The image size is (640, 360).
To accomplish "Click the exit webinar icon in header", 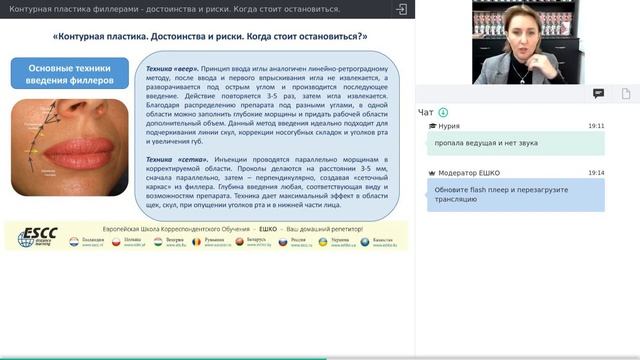I will click(401, 9).
